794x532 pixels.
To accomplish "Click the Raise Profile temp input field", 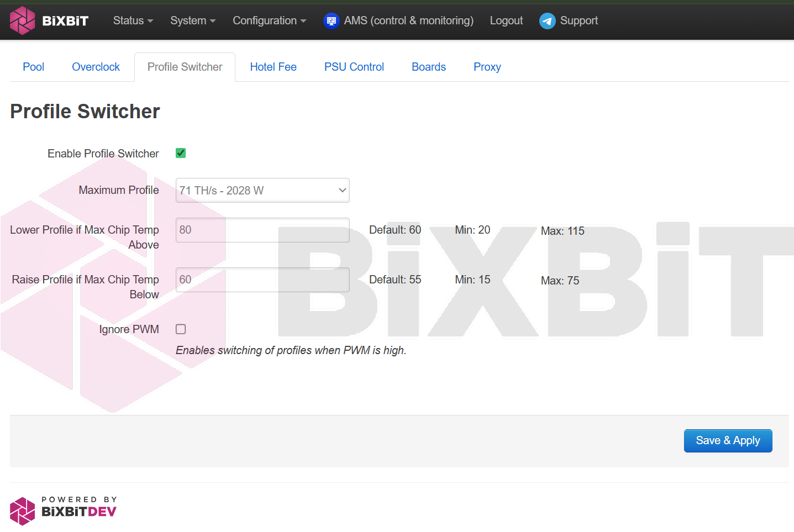I will [262, 280].
